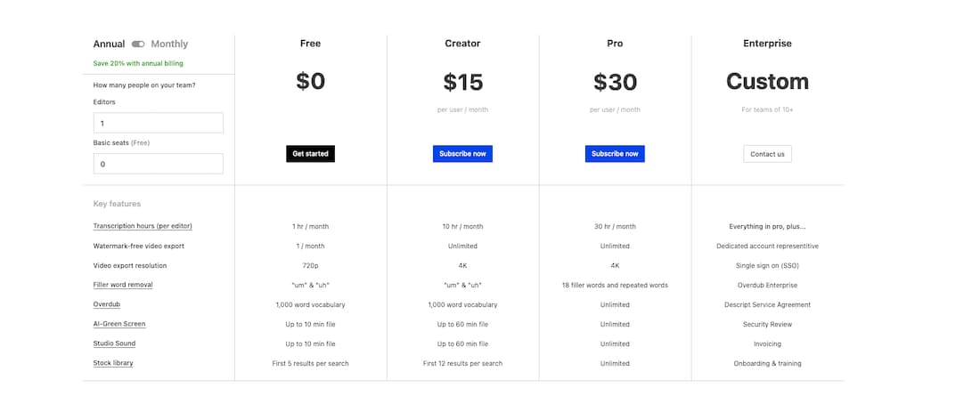Select the Free plan heading
This screenshot has height=412, width=980.
(x=310, y=43)
